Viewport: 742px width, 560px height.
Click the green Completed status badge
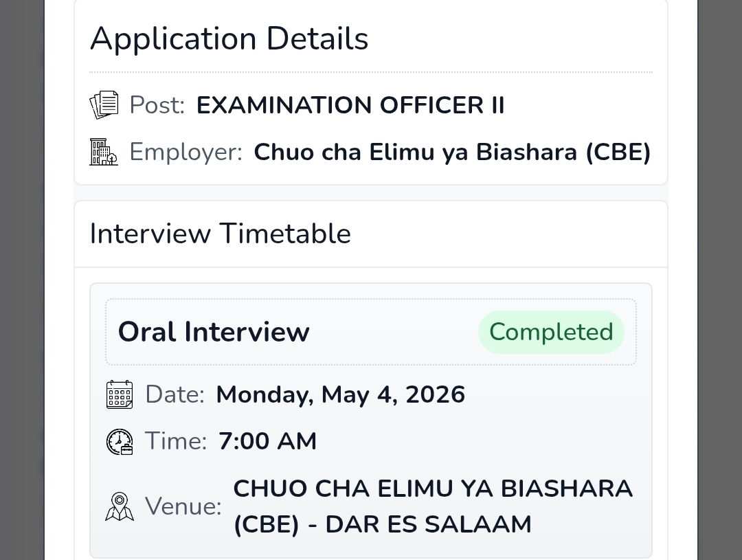pyautogui.click(x=551, y=332)
